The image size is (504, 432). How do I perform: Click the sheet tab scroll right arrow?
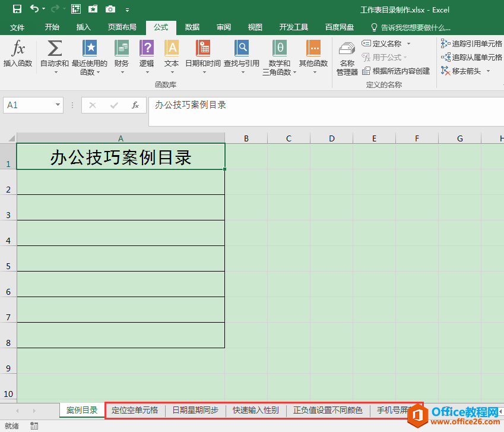pyautogui.click(x=34, y=411)
